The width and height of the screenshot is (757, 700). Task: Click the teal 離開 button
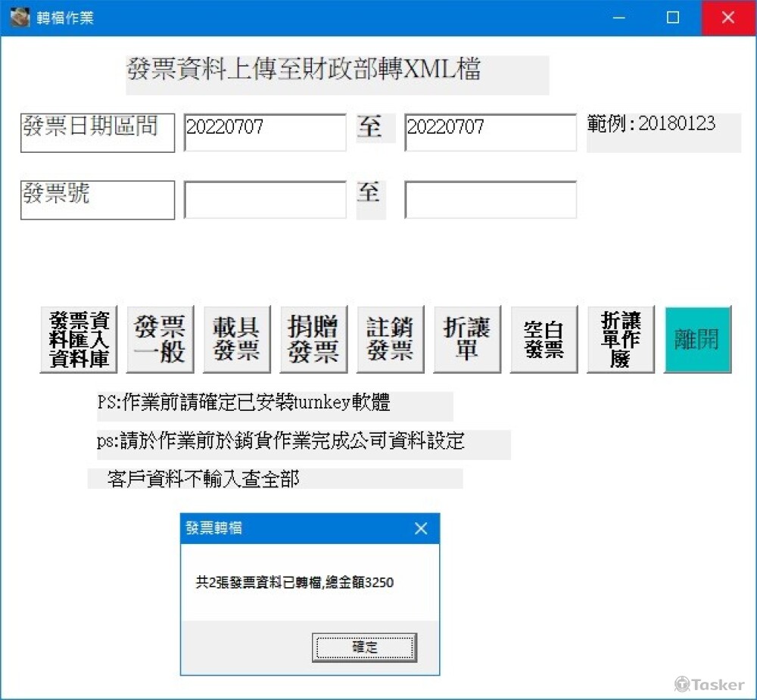click(698, 339)
